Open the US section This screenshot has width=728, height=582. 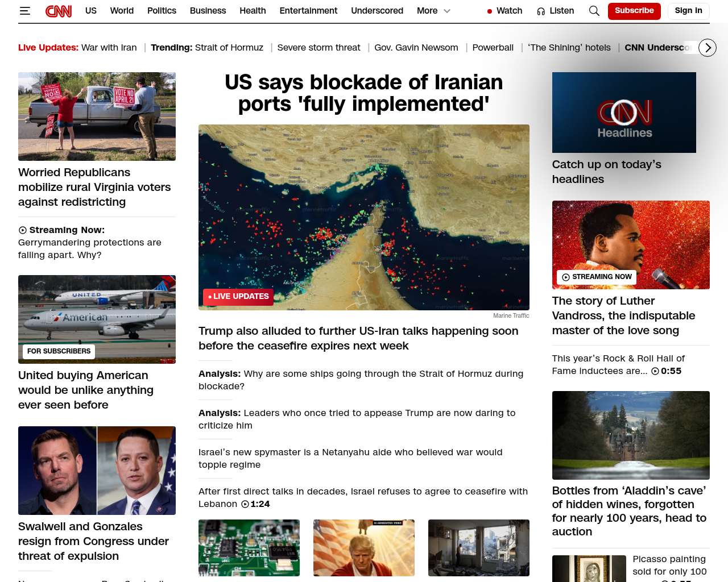pos(91,11)
